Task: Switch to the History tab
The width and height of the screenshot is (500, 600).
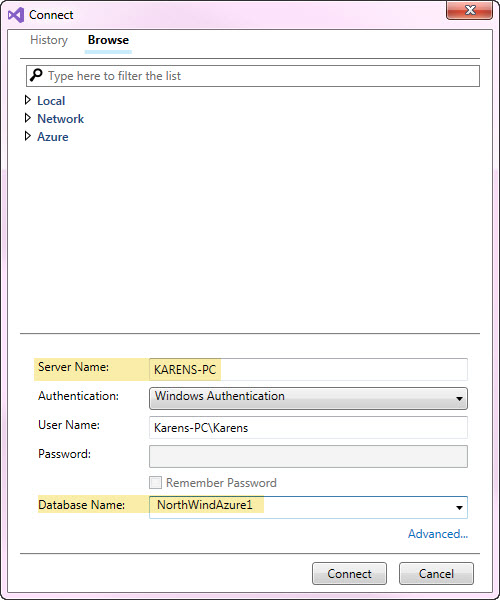Action: [49, 40]
